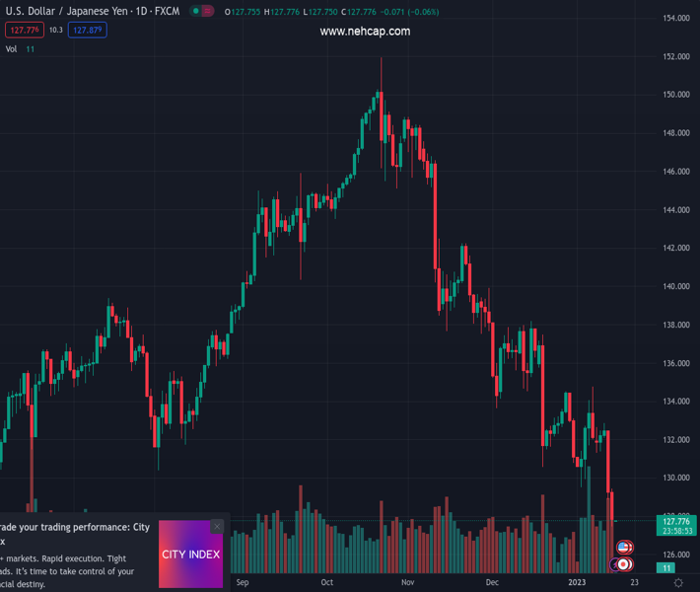Open chart settings gear icon
700x592 pixels.
[677, 582]
